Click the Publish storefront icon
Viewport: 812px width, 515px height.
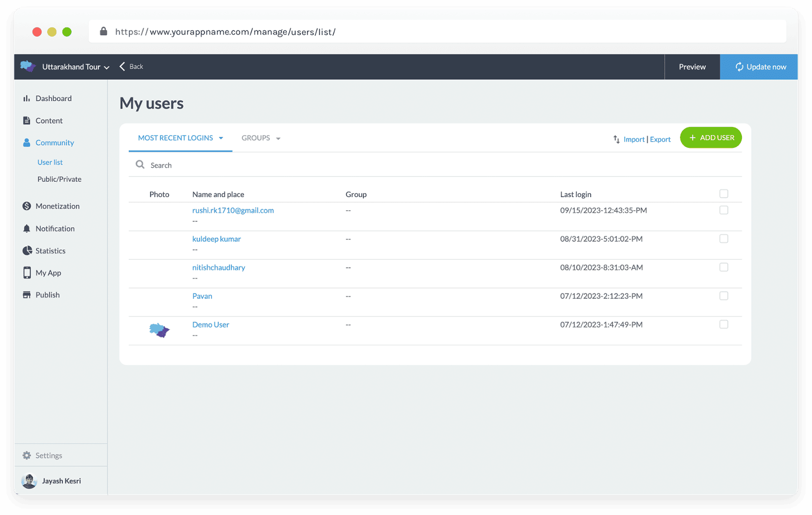[x=27, y=295]
